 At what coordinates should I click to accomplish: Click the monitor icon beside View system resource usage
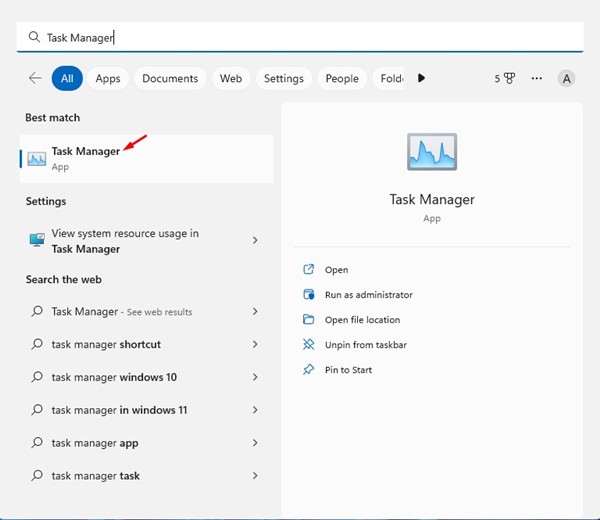click(x=37, y=240)
